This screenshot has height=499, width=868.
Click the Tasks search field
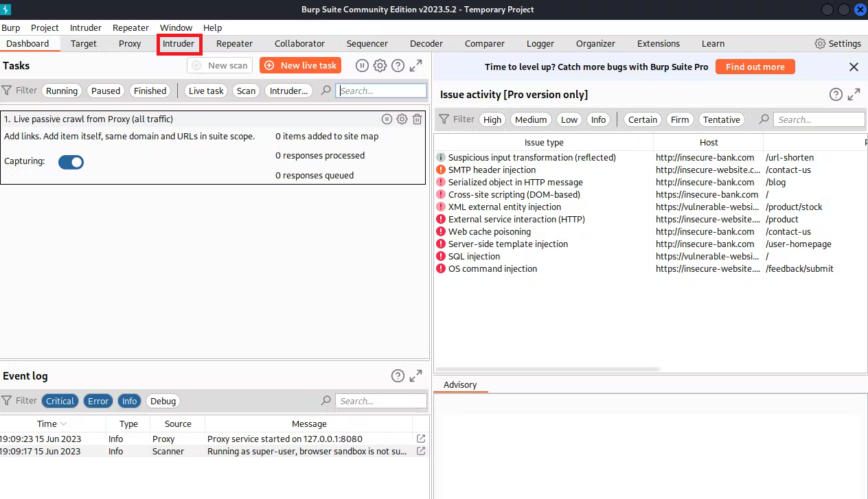(381, 91)
